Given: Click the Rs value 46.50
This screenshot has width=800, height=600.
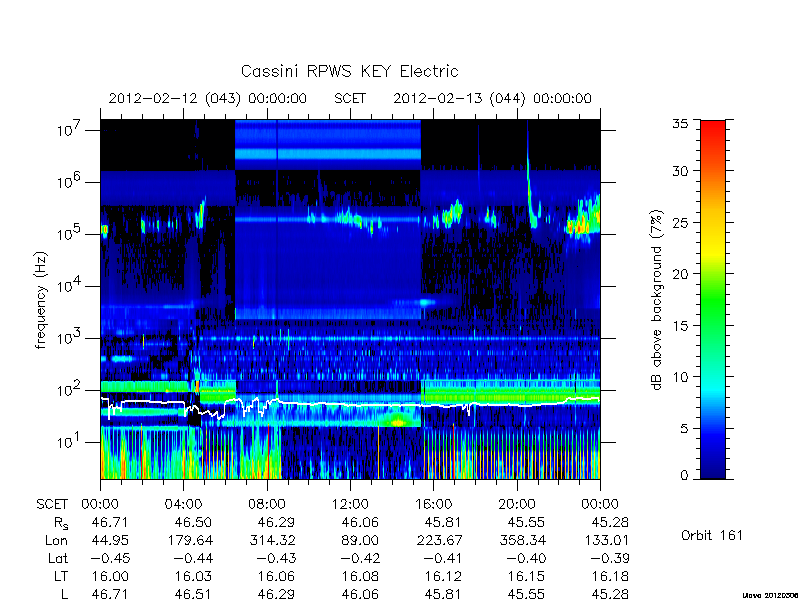Looking at the screenshot, I should click(x=193, y=522).
